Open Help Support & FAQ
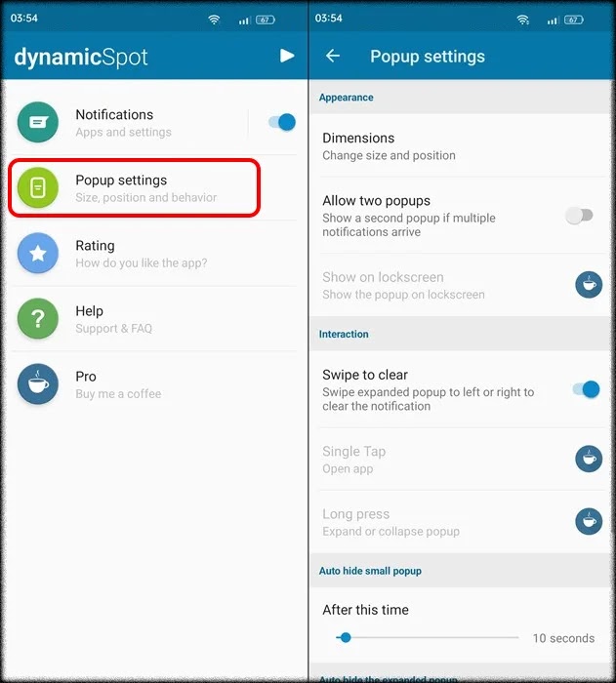This screenshot has height=683, width=616. tap(153, 318)
